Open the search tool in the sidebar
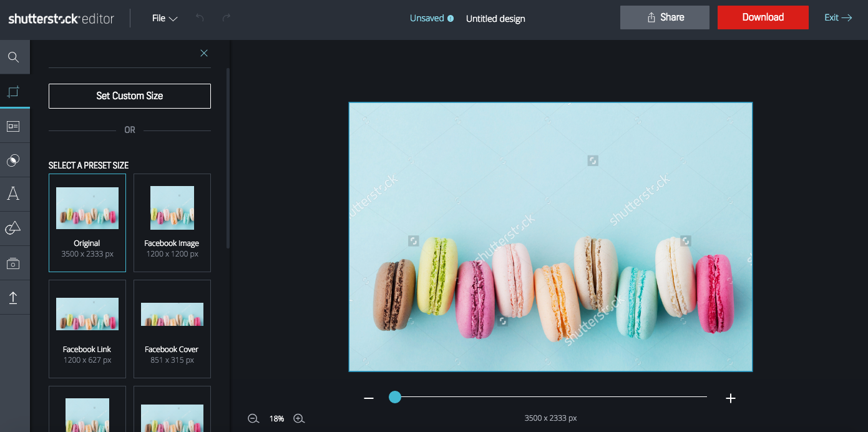Viewport: 868px width, 432px height. pos(13,58)
